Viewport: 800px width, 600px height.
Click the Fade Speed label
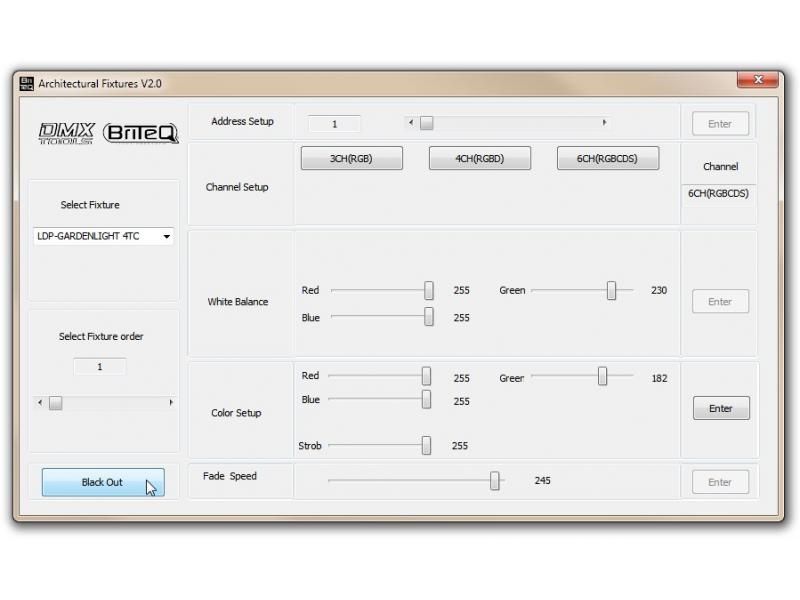pyautogui.click(x=230, y=476)
